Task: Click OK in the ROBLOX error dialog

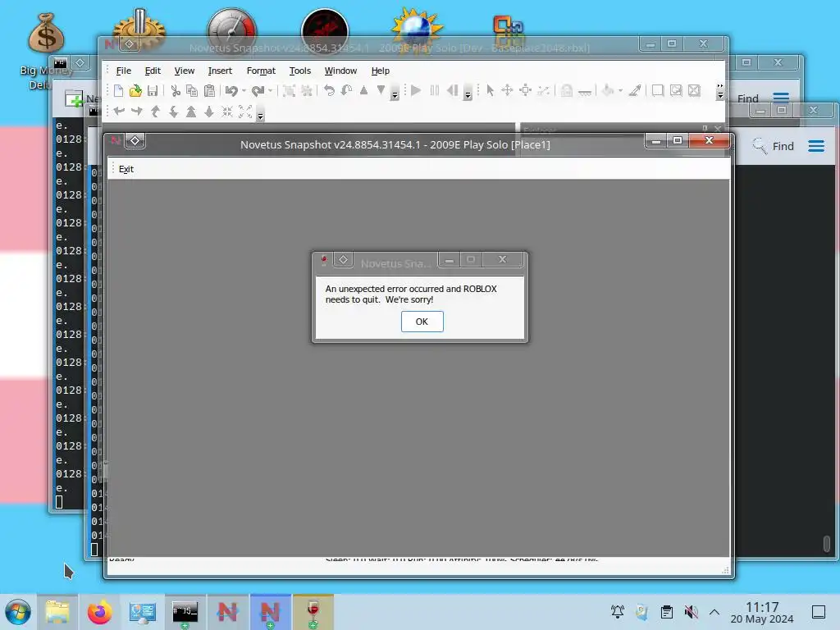Action: click(x=422, y=322)
